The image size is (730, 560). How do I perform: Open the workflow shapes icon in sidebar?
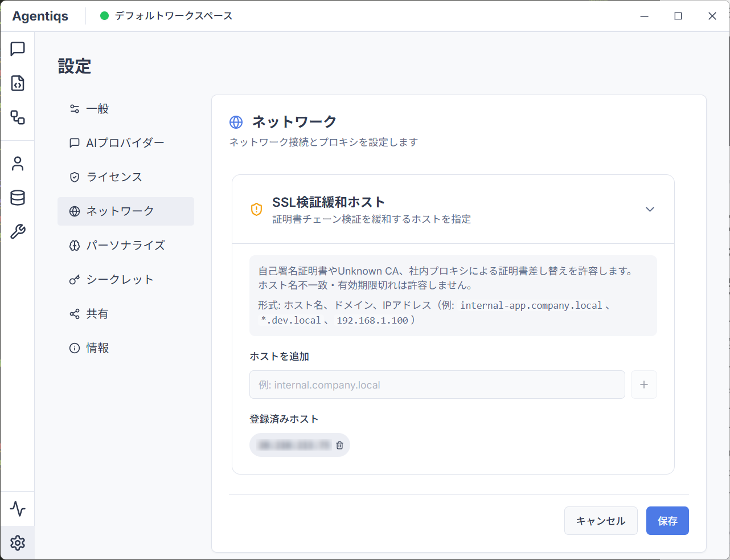(x=18, y=117)
